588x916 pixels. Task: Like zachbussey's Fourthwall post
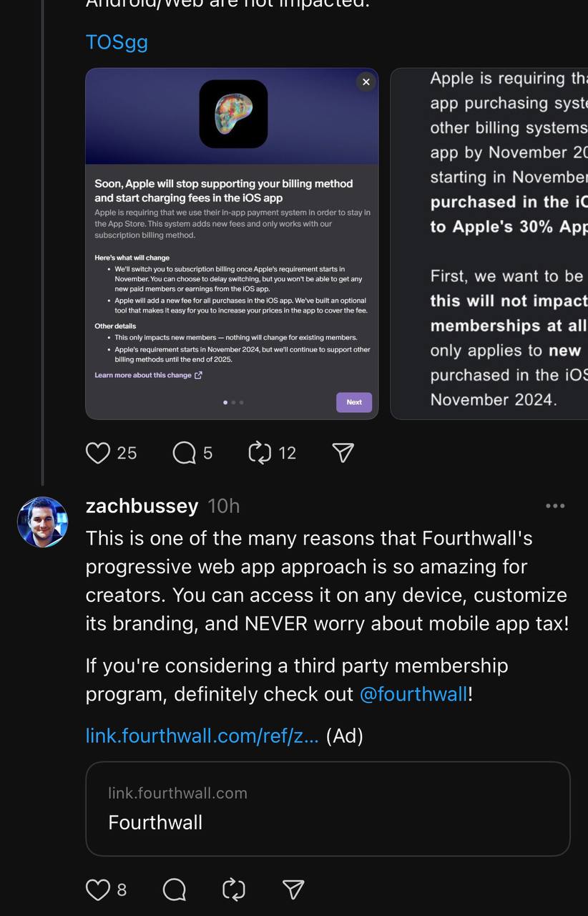(x=98, y=890)
